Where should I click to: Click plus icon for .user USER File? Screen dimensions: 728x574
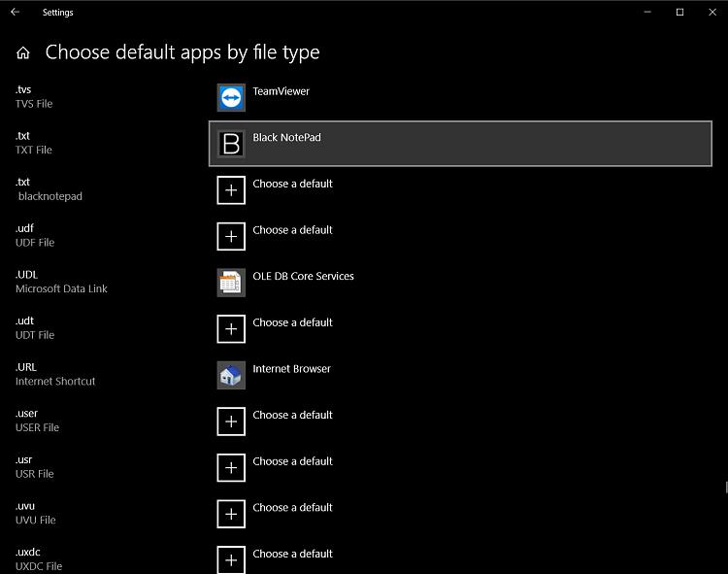[x=231, y=422]
